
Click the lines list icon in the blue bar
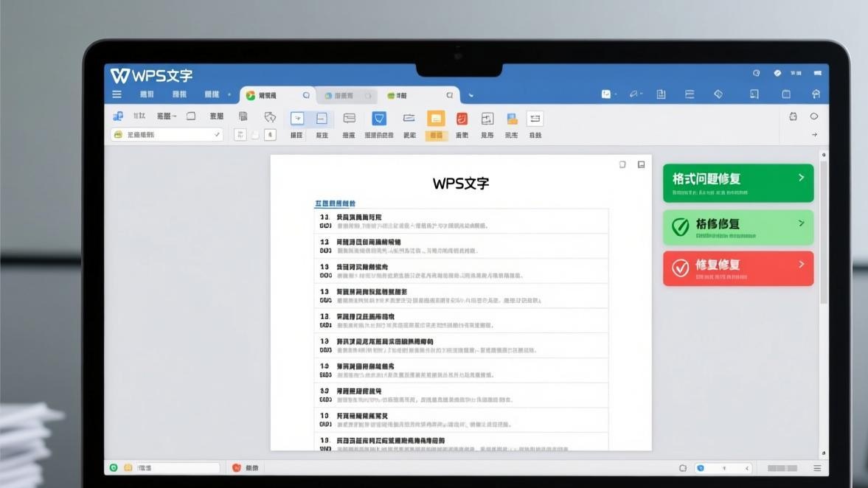click(x=690, y=94)
